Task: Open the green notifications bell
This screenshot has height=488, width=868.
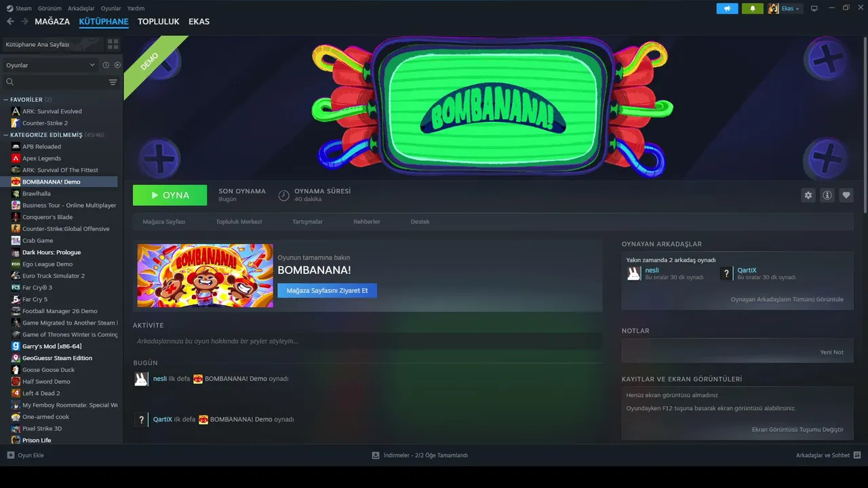Action: 752,8
